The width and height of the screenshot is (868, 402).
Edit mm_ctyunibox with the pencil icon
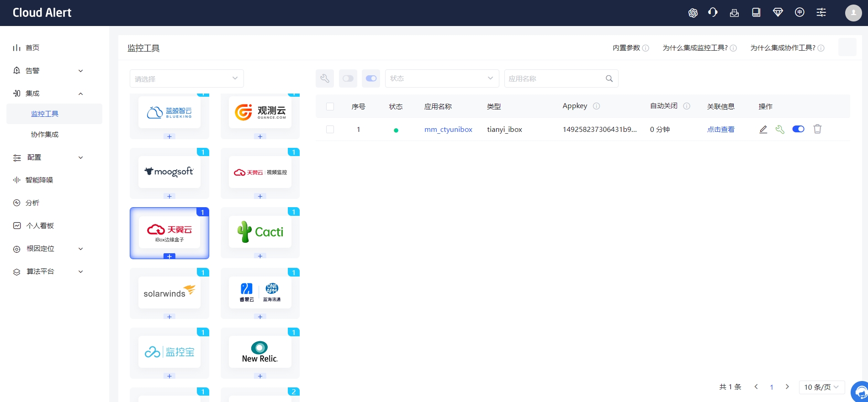pyautogui.click(x=763, y=129)
